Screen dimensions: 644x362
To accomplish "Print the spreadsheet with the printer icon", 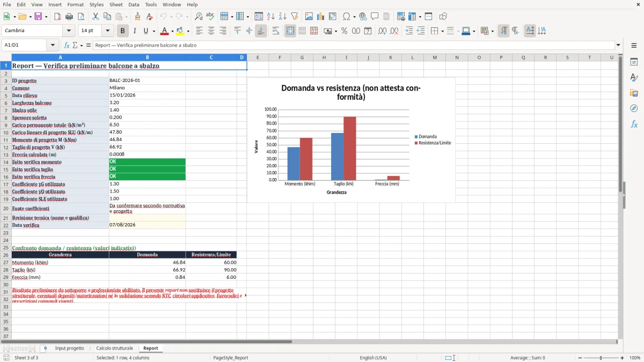I will [69, 17].
